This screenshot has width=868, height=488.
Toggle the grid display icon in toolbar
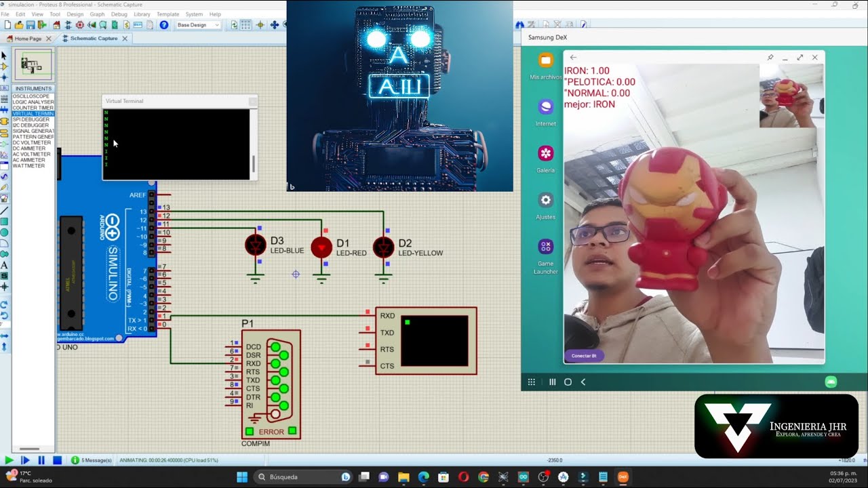pos(246,25)
